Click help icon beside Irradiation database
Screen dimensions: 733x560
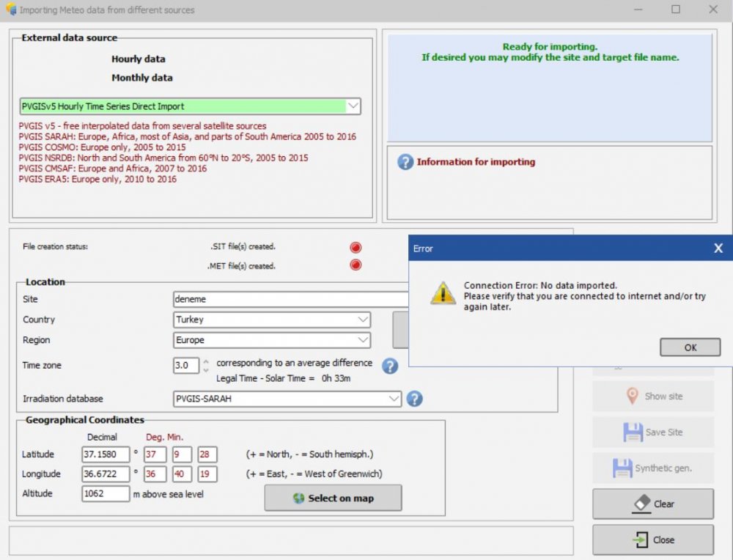click(414, 399)
